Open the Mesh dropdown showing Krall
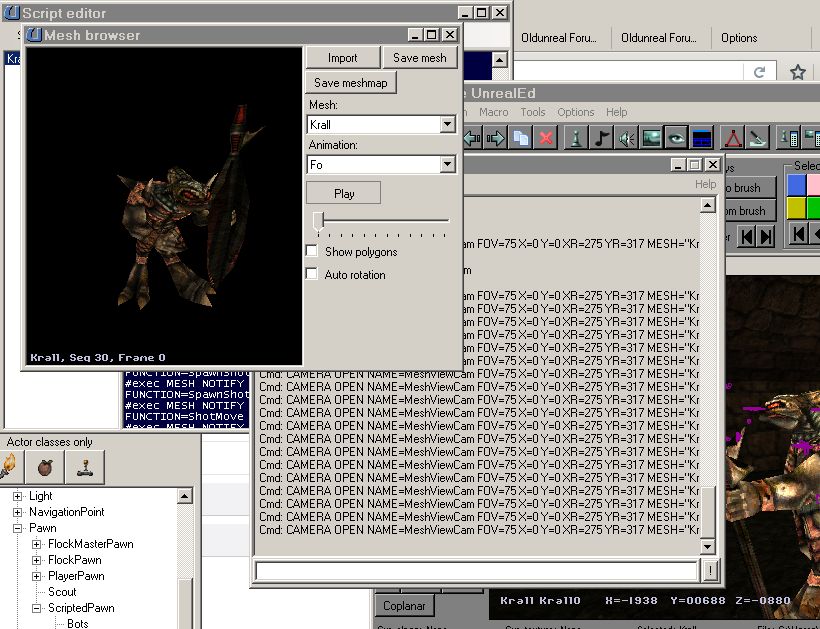 coord(447,124)
